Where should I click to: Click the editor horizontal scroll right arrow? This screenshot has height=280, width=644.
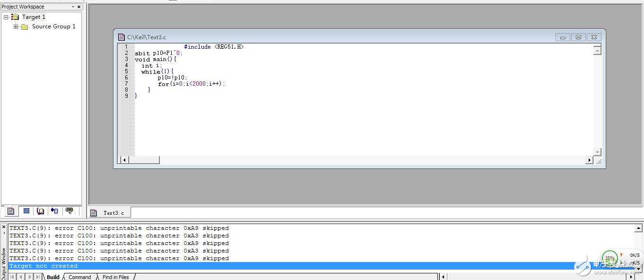589,160
